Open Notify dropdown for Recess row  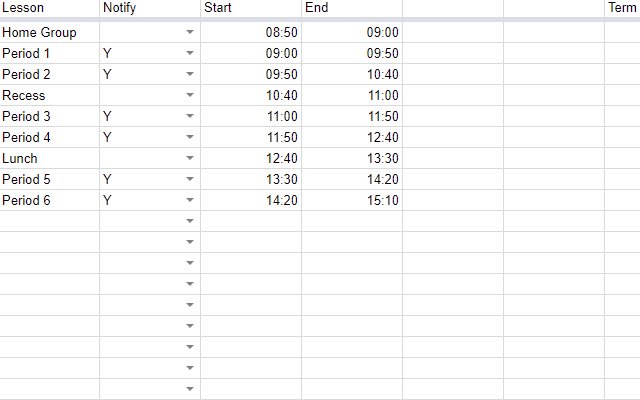[190, 95]
